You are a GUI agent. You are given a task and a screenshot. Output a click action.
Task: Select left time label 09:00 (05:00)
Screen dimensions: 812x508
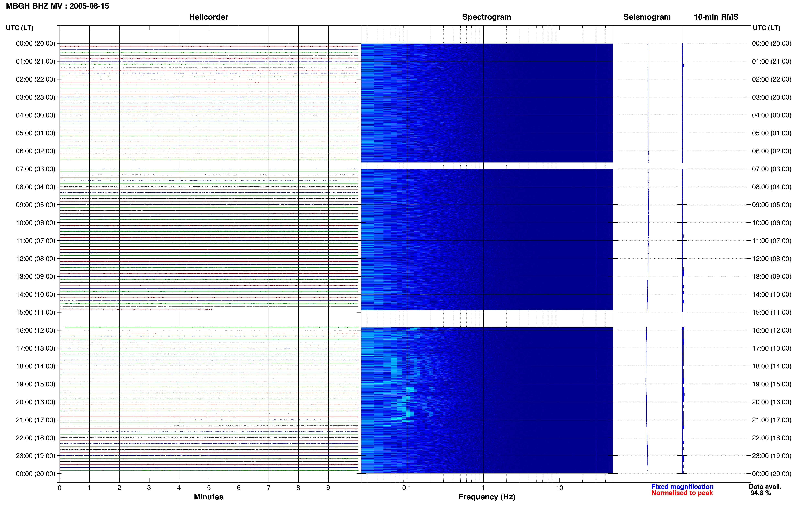(x=35, y=205)
